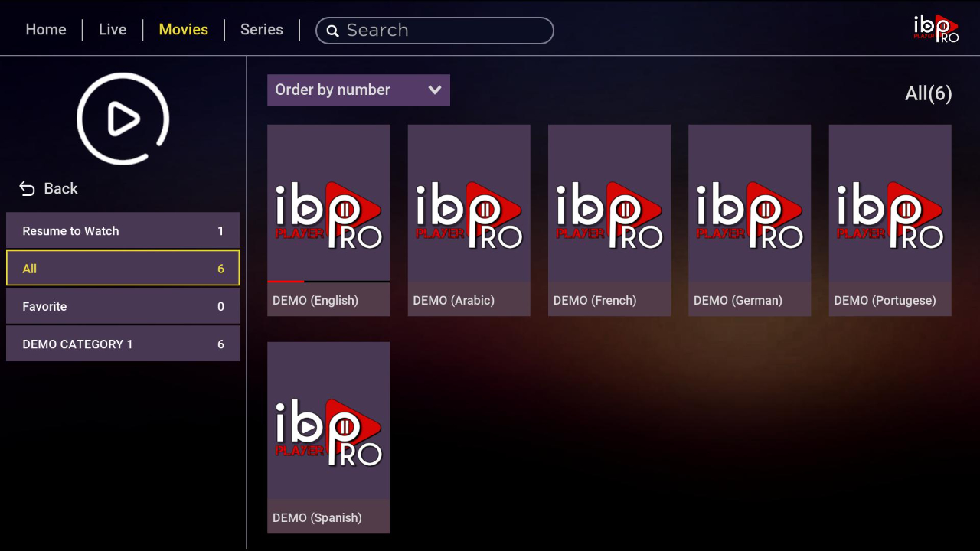Open the Home page
This screenshot has height=551, width=980.
point(45,29)
